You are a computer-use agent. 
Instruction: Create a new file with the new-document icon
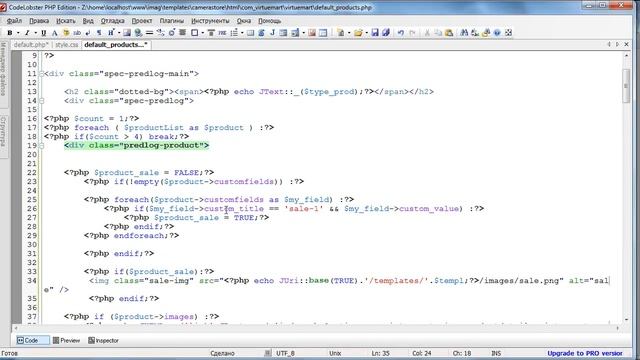340,33
